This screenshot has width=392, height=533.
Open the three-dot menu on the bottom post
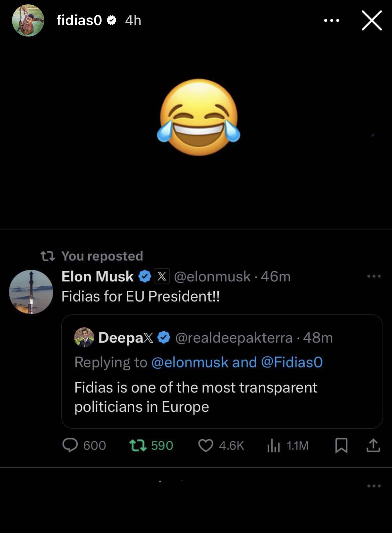374,486
